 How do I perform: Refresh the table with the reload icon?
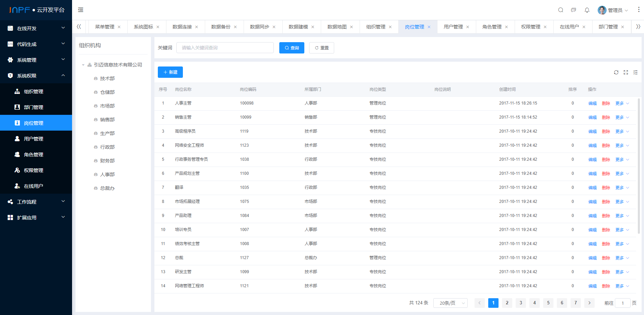616,72
